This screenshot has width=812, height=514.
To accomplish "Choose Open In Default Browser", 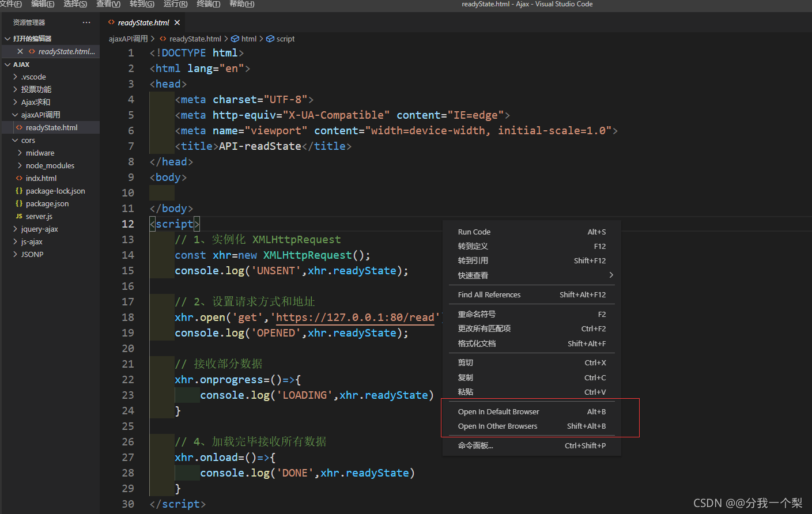I will pos(531,411).
